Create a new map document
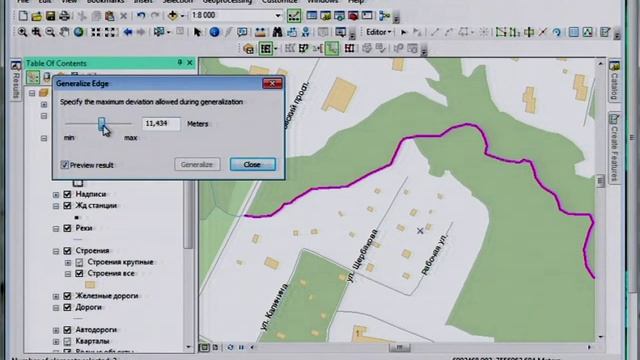The image size is (640, 360). [x=23, y=16]
